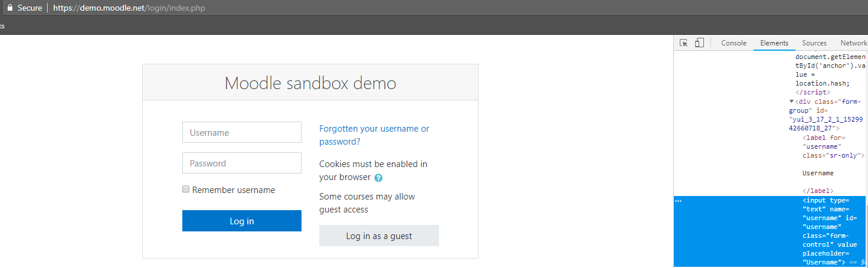868x268 pixels.
Task: Focus the Username input field
Action: (242, 133)
